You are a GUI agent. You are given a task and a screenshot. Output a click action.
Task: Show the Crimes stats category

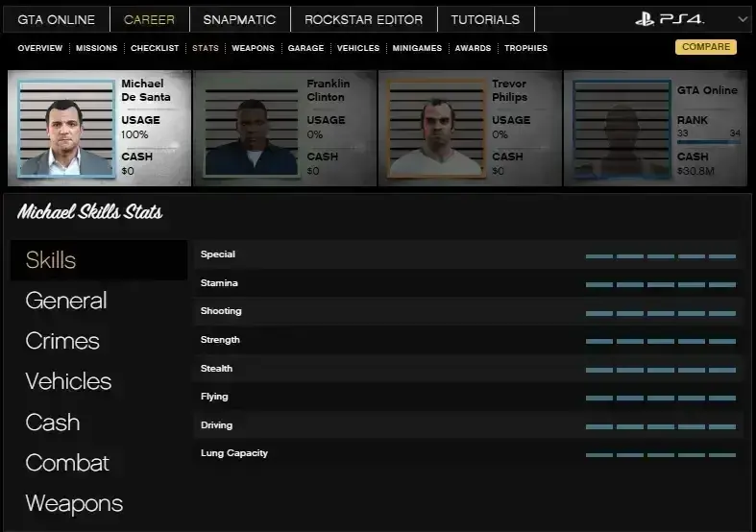click(62, 341)
